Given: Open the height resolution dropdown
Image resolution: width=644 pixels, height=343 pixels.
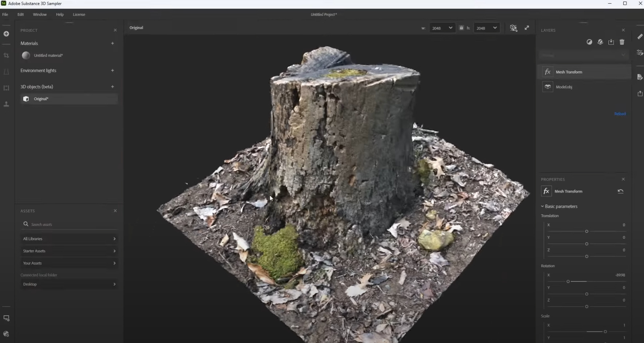Looking at the screenshot, I should click(486, 28).
